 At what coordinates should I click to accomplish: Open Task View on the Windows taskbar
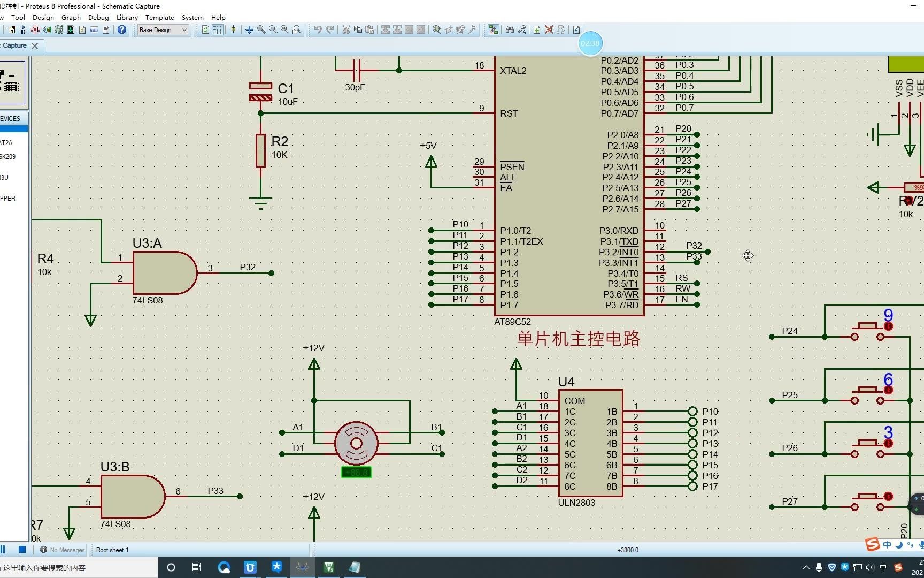tap(196, 567)
